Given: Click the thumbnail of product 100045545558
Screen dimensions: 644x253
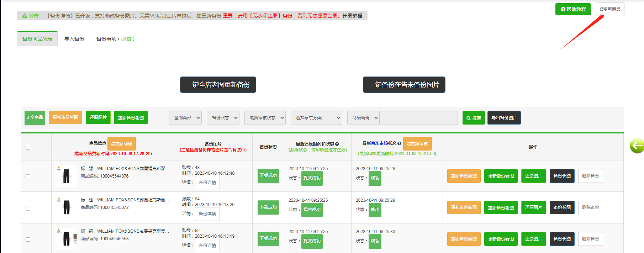Looking at the screenshot, I should (x=67, y=238).
